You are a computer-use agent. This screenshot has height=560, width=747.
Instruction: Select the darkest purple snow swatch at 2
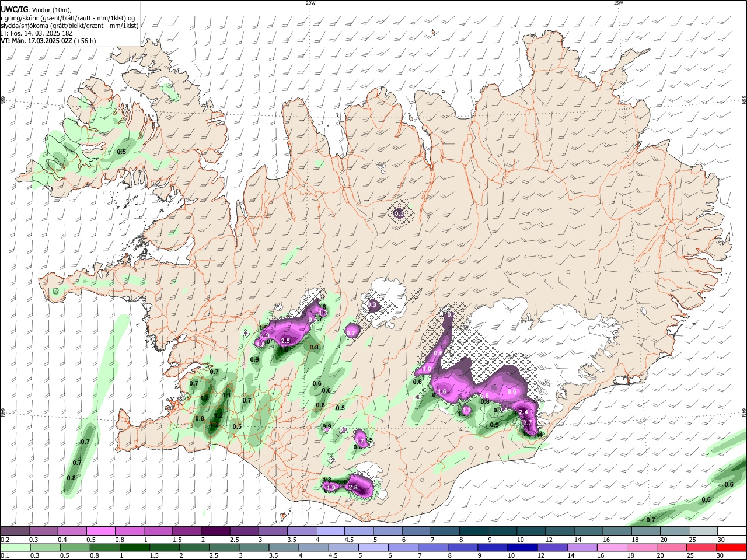coord(215,531)
